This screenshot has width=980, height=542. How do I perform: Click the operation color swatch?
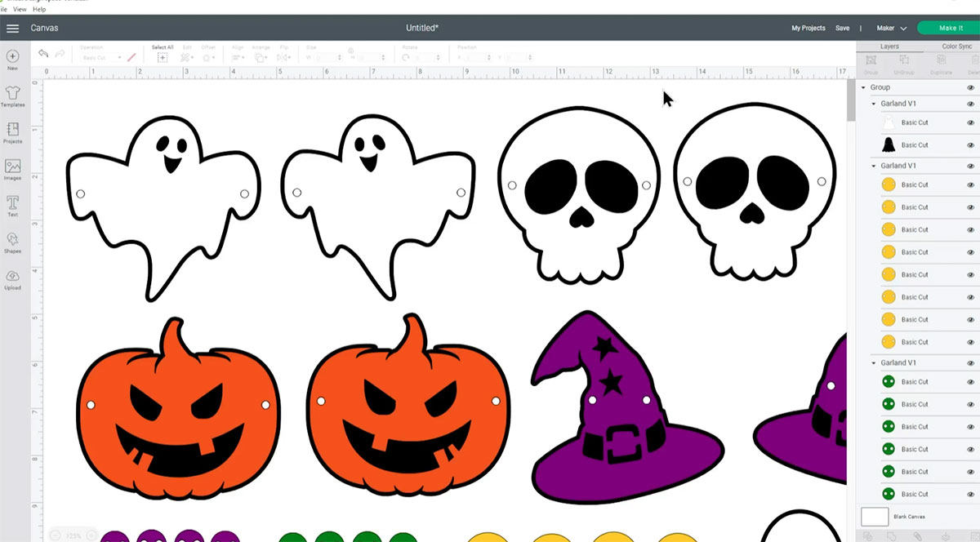(x=131, y=58)
